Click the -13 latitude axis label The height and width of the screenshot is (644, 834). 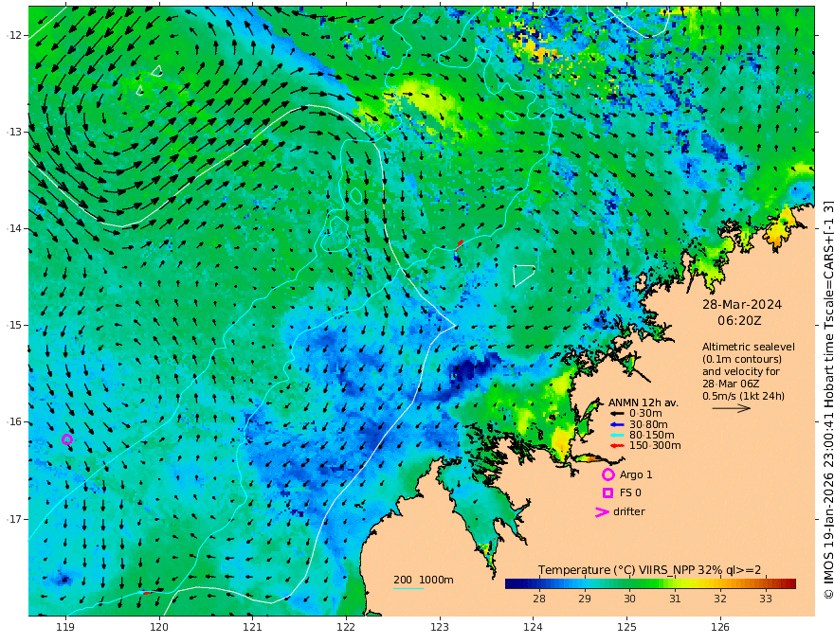[x=14, y=132]
